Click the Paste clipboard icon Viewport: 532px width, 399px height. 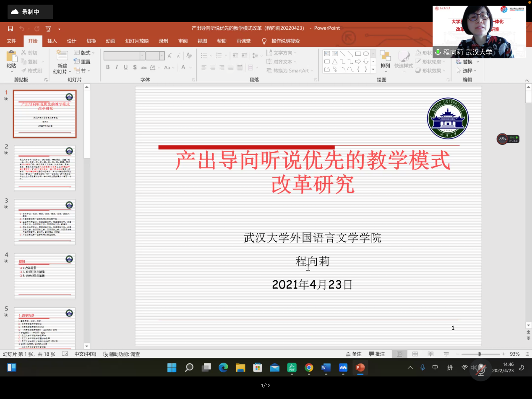pyautogui.click(x=11, y=59)
